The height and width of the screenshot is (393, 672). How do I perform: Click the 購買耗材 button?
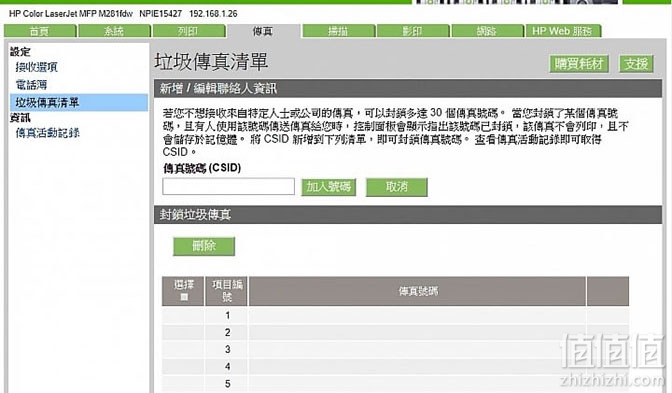(x=579, y=64)
